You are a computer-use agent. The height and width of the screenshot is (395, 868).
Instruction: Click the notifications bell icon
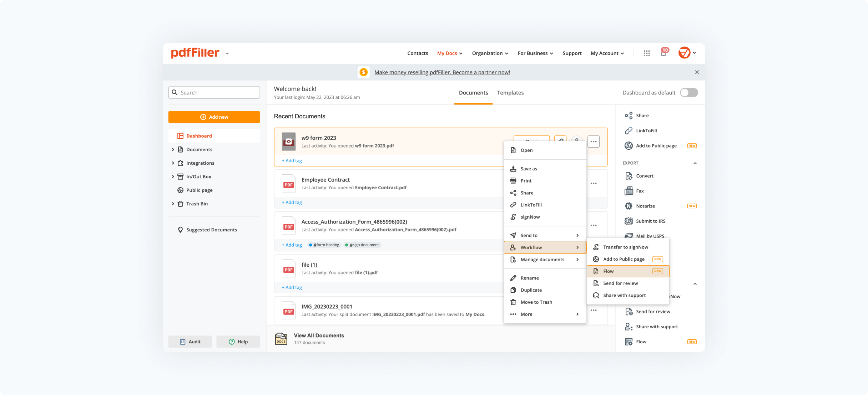(663, 53)
